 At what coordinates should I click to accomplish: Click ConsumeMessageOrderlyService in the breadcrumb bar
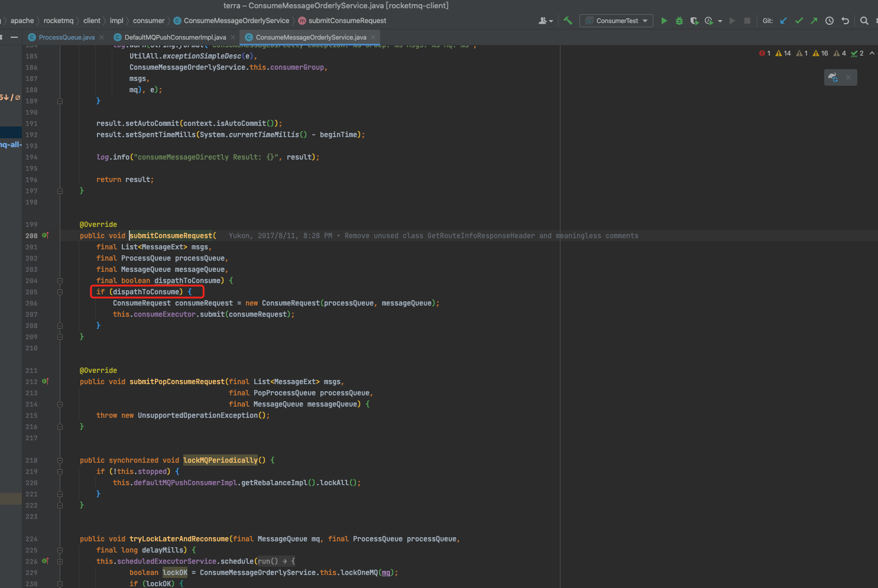coord(236,21)
